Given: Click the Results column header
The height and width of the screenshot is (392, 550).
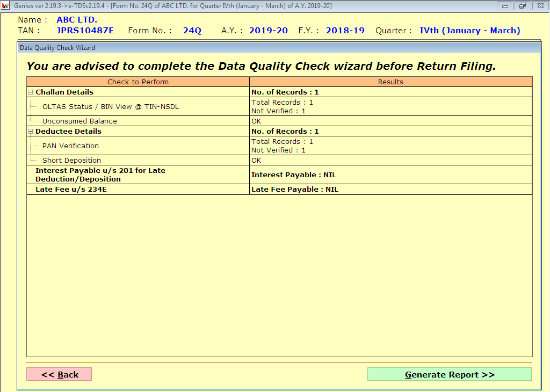Looking at the screenshot, I should [390, 82].
